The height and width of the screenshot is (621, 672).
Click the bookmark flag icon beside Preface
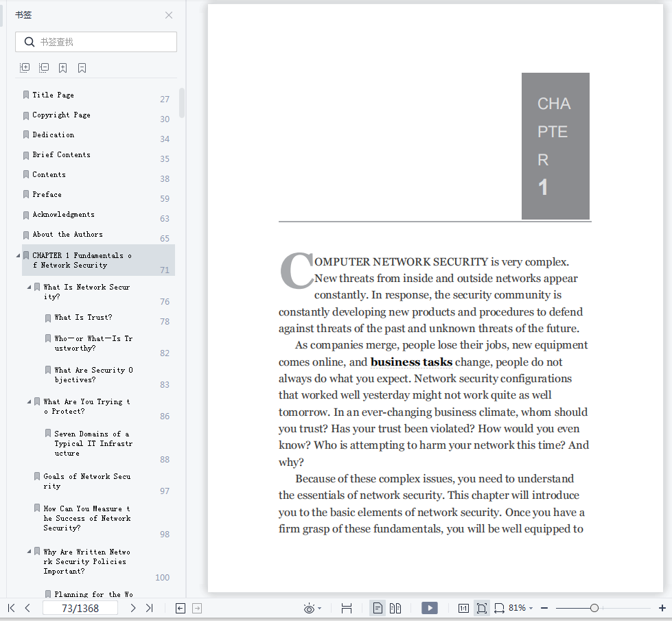coord(26,194)
